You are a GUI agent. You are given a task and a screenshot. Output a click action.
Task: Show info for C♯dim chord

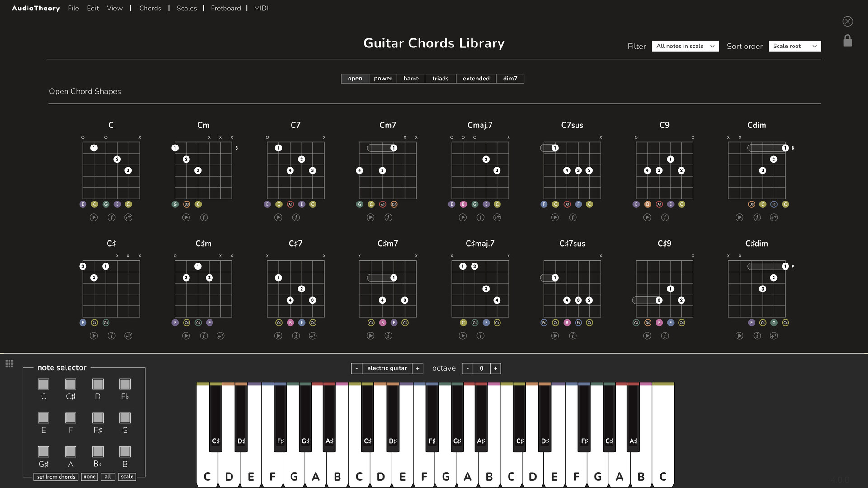(757, 336)
